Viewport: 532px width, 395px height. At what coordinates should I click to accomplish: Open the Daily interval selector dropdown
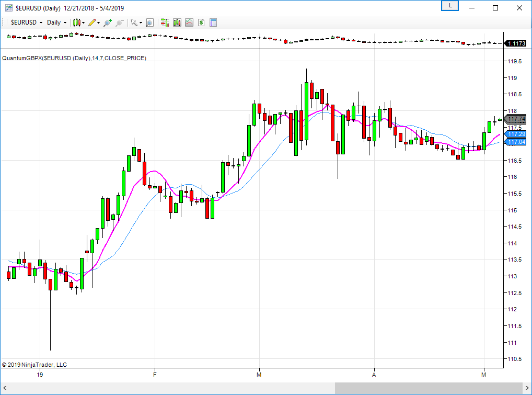[56, 22]
